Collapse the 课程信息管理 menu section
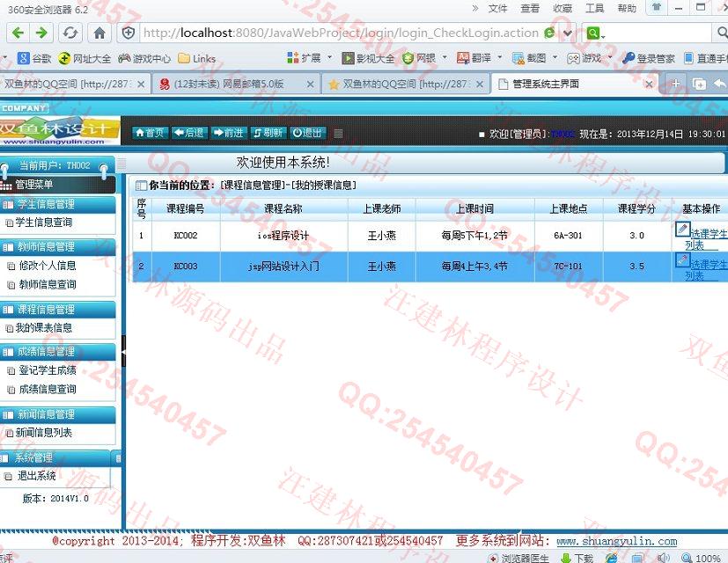 (57, 310)
